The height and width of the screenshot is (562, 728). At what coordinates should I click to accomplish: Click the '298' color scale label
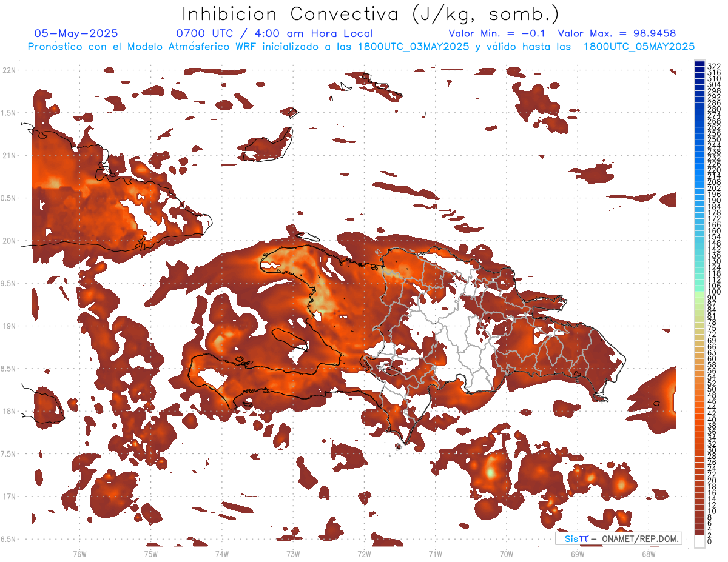tap(714, 90)
